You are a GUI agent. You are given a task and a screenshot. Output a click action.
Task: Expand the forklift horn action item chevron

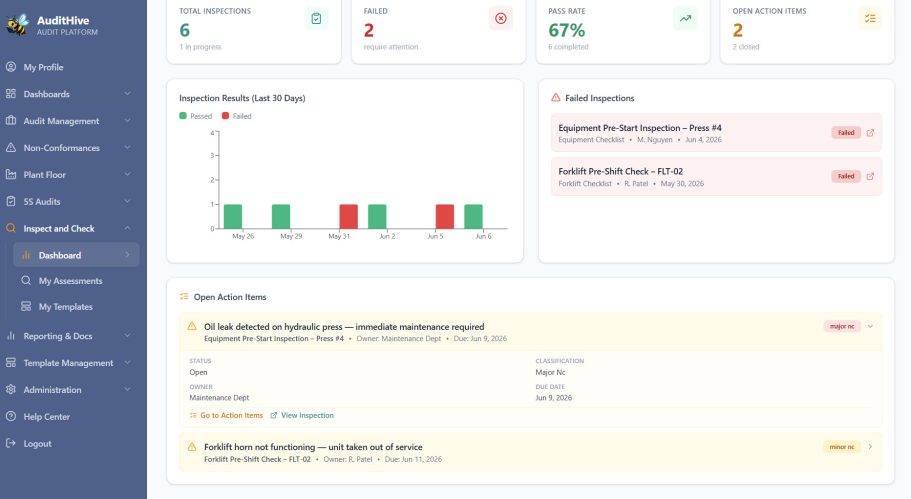coord(870,447)
